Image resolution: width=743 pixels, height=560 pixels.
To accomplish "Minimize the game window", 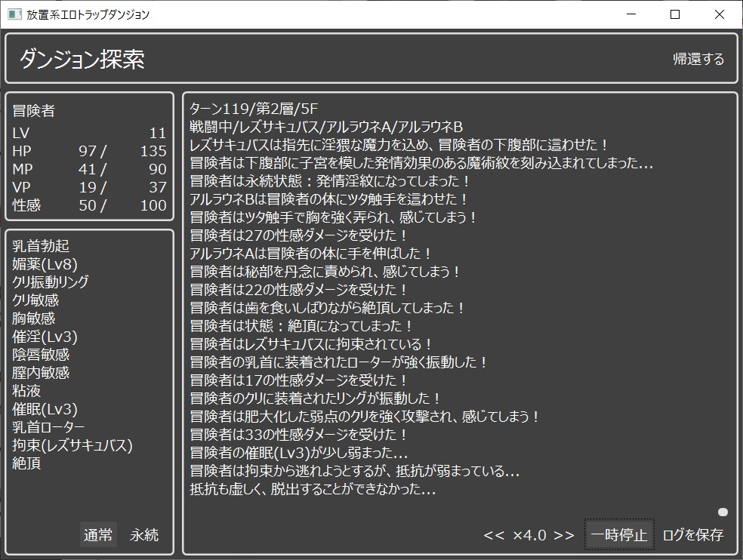I will pos(631,14).
